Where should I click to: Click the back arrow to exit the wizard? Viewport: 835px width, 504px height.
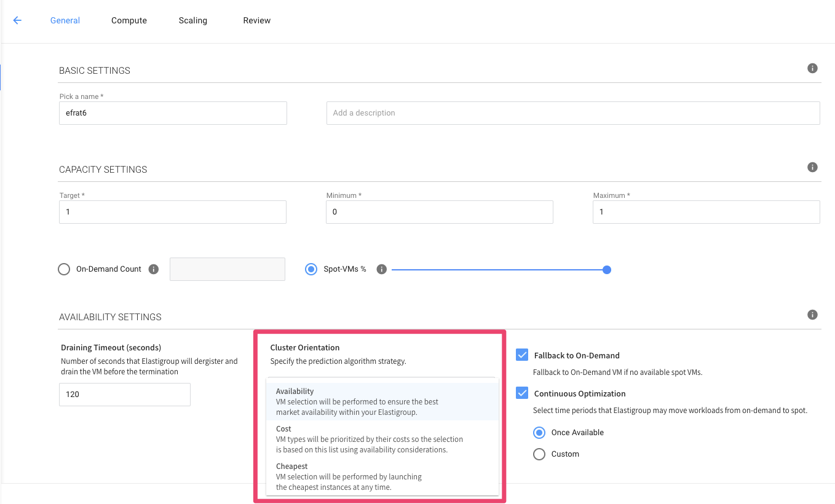(x=17, y=20)
